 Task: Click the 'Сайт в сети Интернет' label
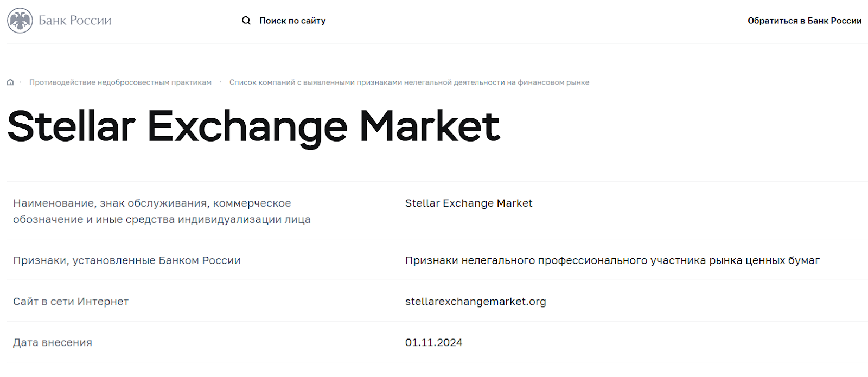click(71, 302)
